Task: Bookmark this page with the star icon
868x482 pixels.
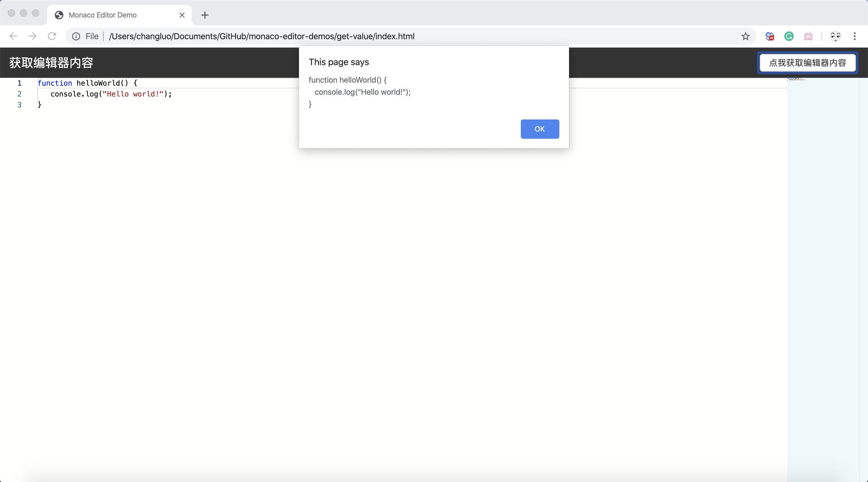Action: pos(745,36)
